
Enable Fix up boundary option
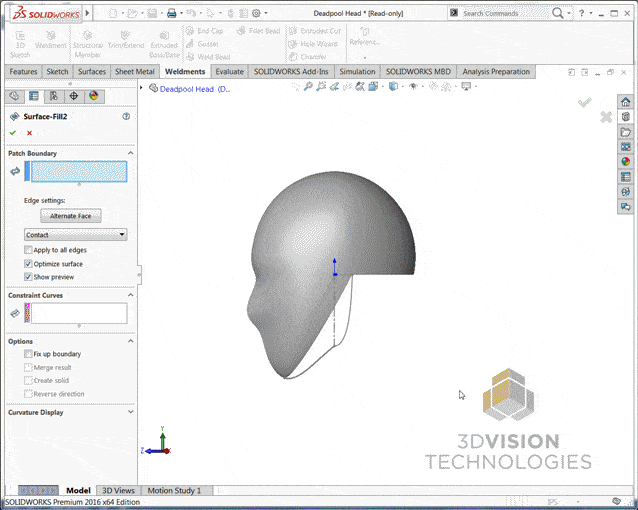[28, 354]
